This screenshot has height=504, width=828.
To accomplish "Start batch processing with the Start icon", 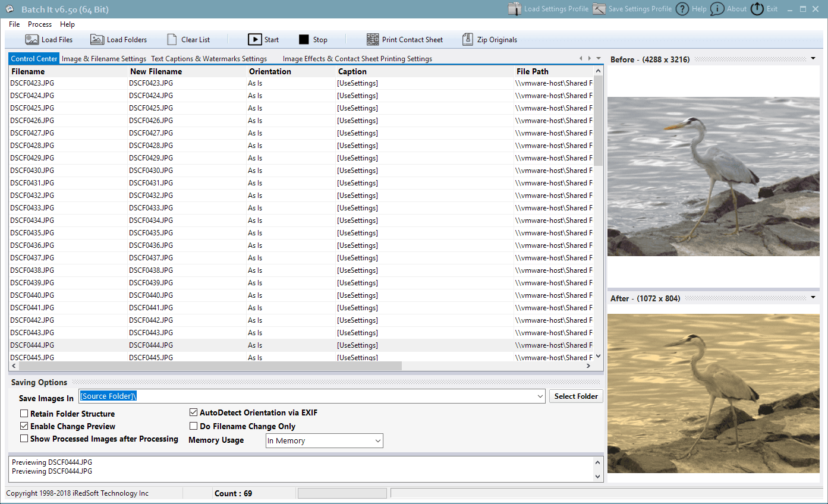I will (x=254, y=40).
